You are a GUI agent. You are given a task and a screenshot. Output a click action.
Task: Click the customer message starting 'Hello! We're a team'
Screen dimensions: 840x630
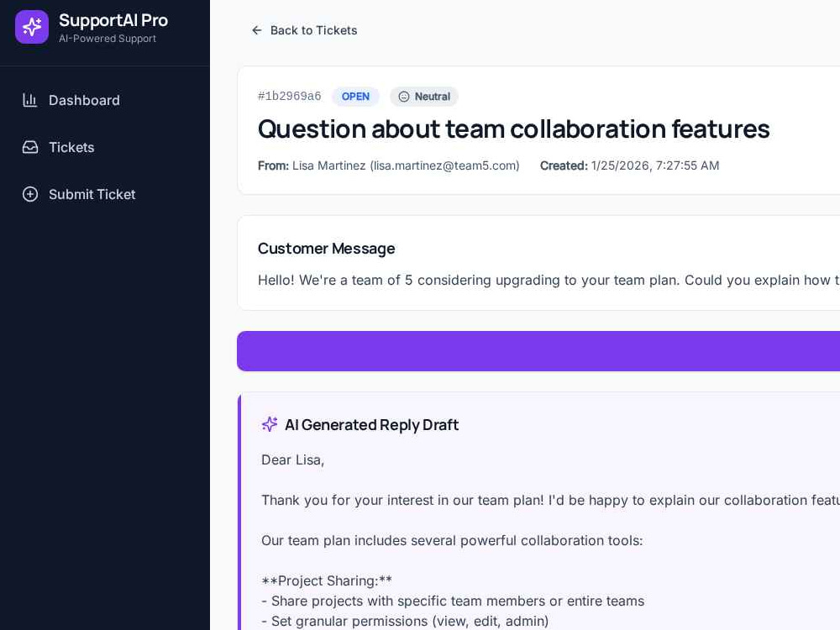click(x=549, y=281)
